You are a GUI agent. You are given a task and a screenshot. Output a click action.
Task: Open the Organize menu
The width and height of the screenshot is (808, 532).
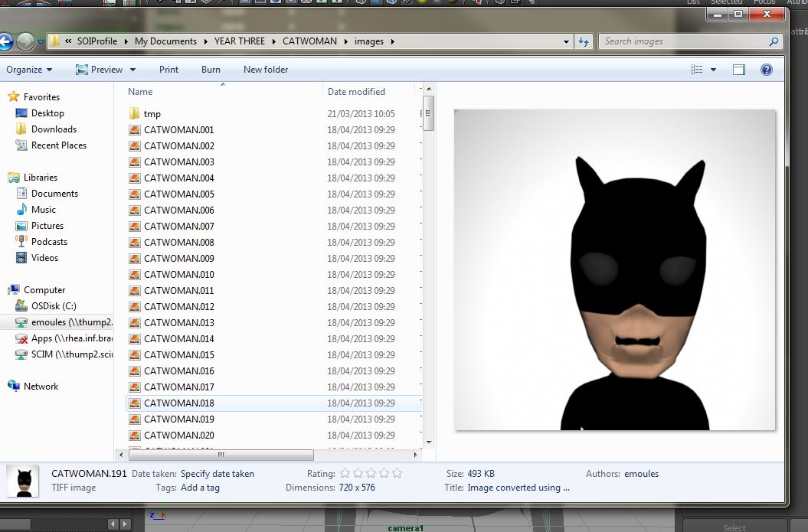[29, 70]
